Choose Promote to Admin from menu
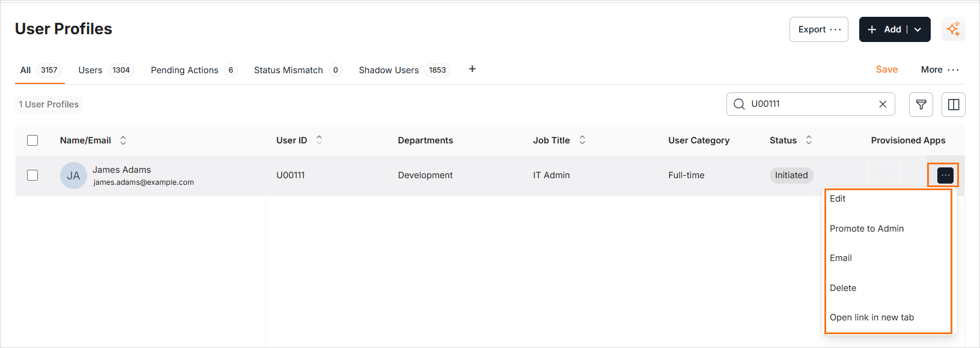Viewport: 980px width, 348px height. click(866, 229)
